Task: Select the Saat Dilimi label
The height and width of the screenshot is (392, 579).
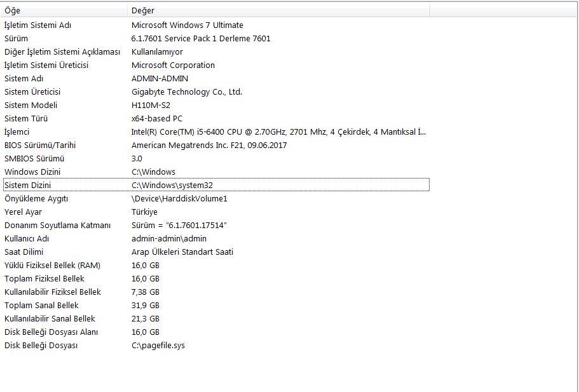Action: [24, 252]
